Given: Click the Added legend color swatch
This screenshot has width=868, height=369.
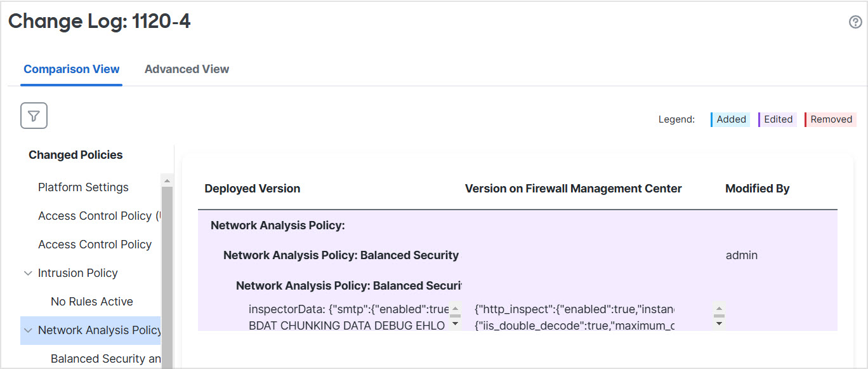Looking at the screenshot, I should tap(730, 119).
